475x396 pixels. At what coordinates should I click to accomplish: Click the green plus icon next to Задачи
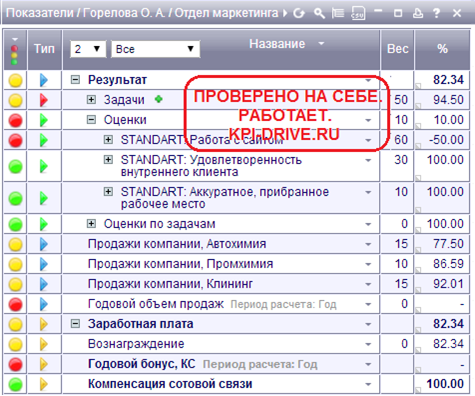(159, 99)
